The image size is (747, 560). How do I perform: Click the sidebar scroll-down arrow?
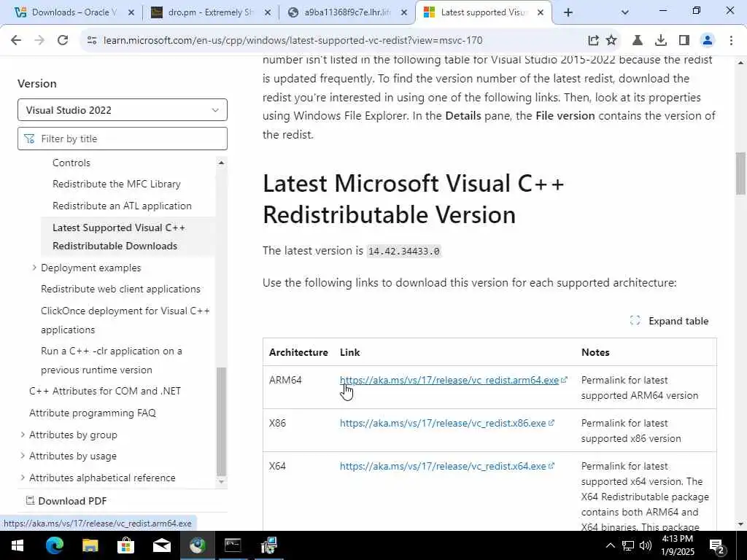221,482
